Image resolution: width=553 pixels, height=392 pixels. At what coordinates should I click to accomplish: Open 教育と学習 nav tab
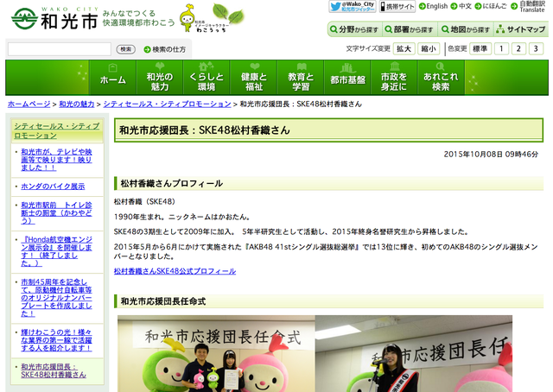tap(301, 78)
